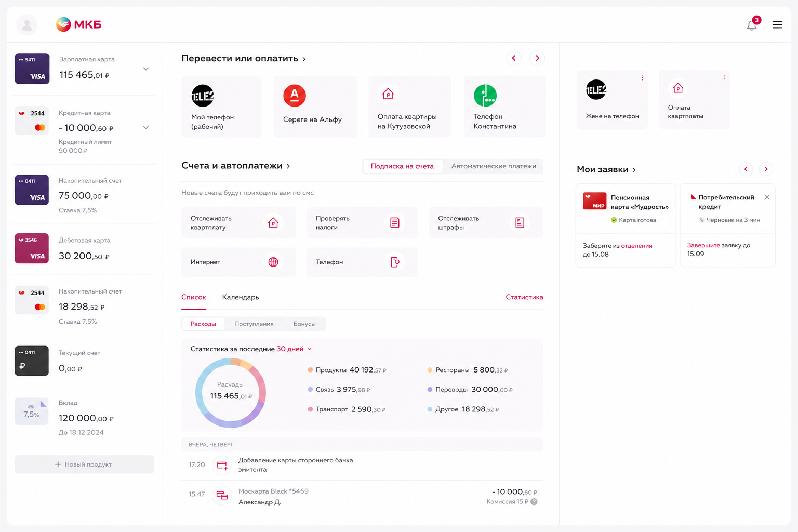Viewport: 798px width, 532px height.
Task: Click the 'Отслеживать штрафы' icon
Action: [520, 223]
